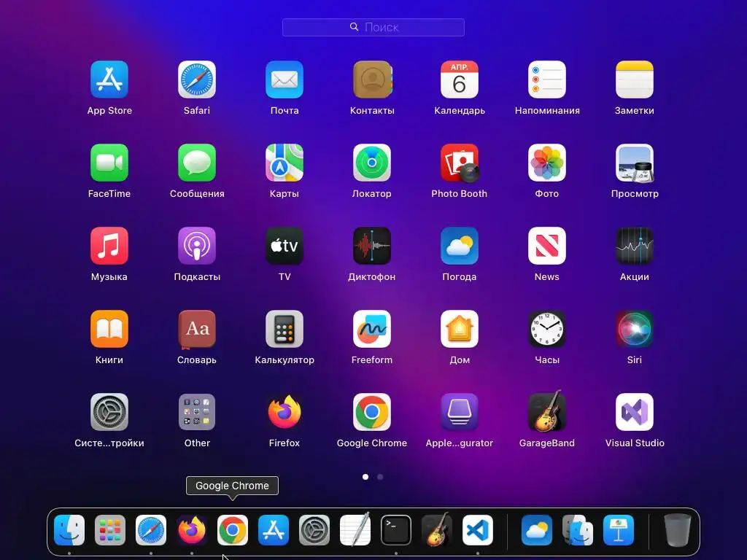Viewport: 747px width, 560px height.
Task: Open the Просмотр preview app
Action: tap(635, 163)
